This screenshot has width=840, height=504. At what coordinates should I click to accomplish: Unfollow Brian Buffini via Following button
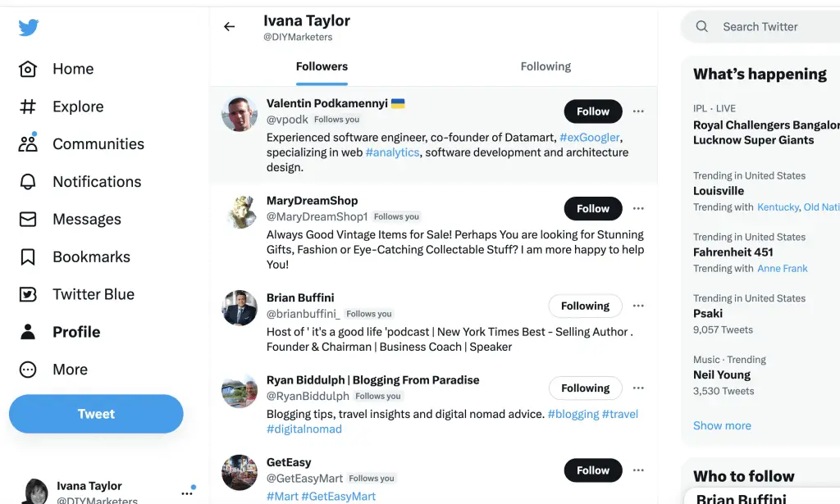pyautogui.click(x=585, y=306)
